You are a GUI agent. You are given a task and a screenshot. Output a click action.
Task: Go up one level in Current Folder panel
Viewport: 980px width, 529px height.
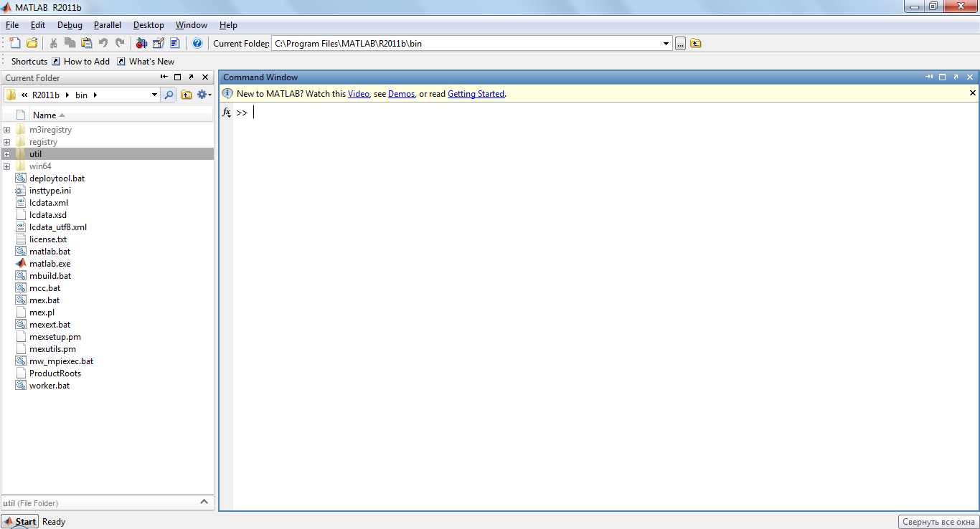(187, 95)
